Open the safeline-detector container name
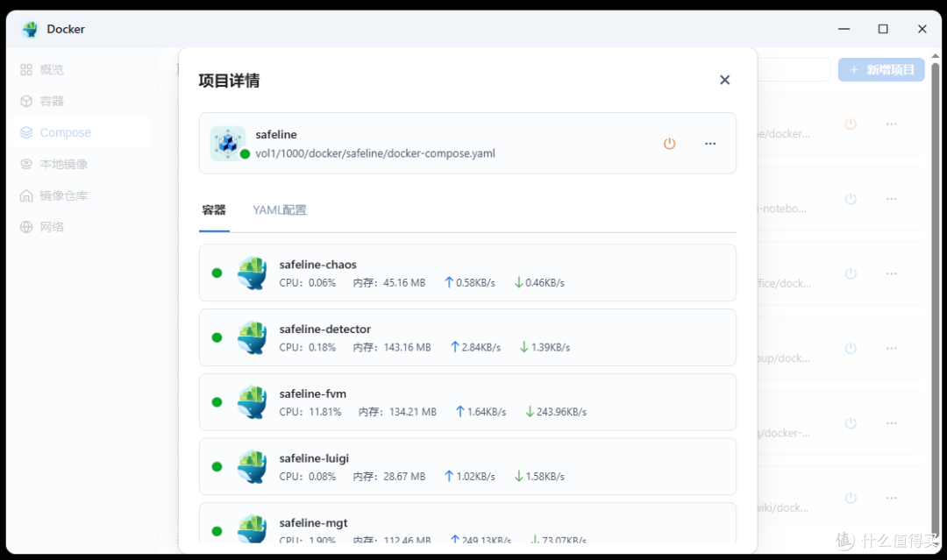The image size is (947, 560). (325, 329)
